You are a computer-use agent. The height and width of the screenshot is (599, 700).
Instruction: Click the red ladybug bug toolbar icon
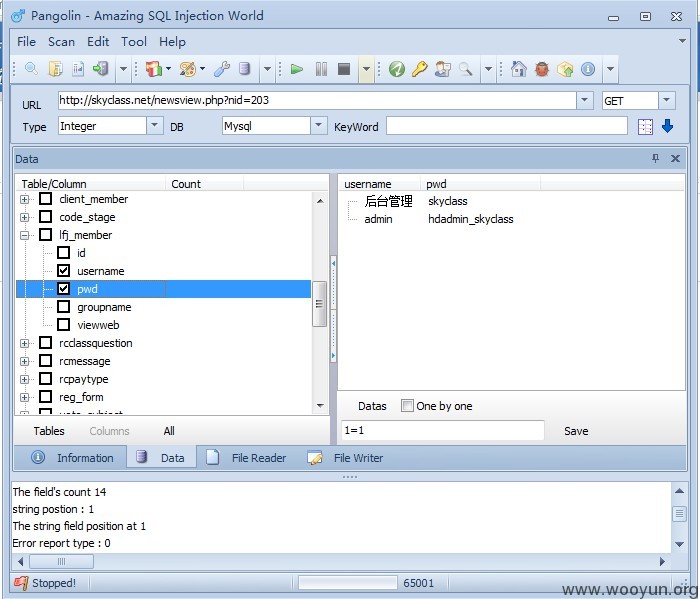[x=542, y=69]
